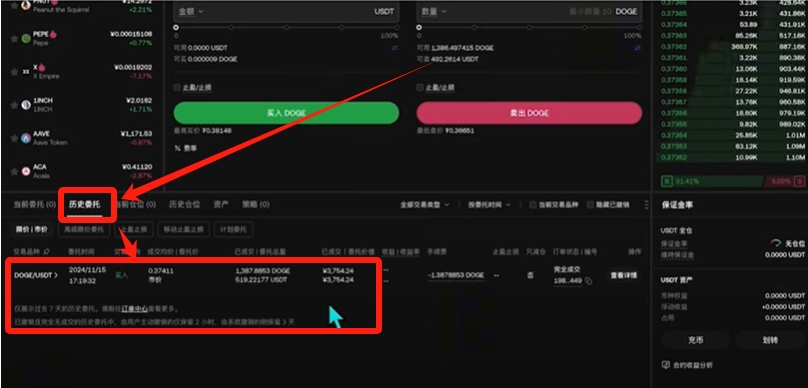Follow the 订单中心 link
The width and height of the screenshot is (808, 388).
(134, 309)
